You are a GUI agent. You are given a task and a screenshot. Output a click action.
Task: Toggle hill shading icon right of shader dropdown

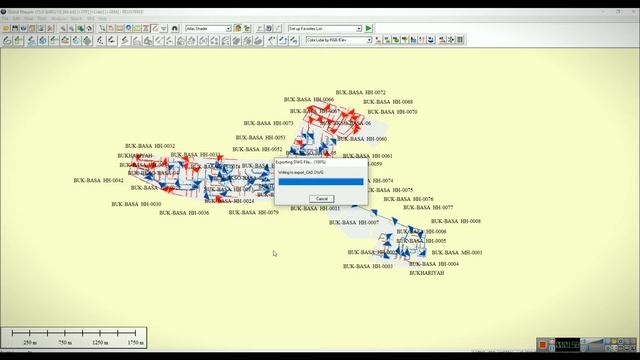[238, 29]
